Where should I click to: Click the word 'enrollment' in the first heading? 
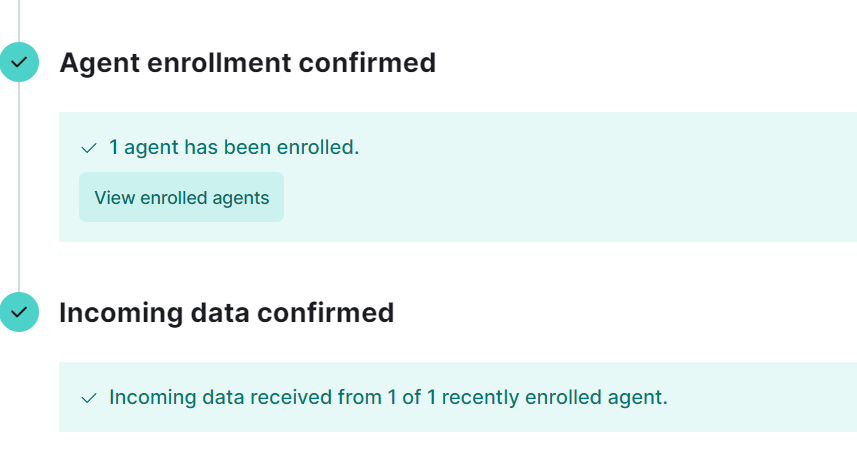coord(219,62)
